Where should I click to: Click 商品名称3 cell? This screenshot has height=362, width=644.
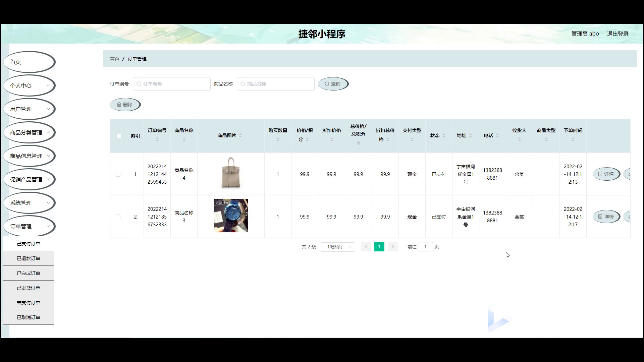tap(184, 217)
